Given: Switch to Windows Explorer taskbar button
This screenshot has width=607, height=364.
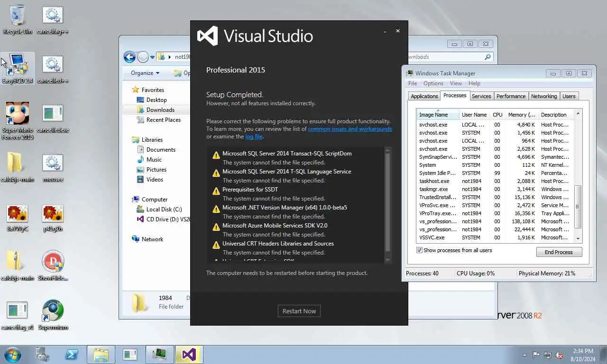Looking at the screenshot, I should pyautogui.click(x=101, y=355).
